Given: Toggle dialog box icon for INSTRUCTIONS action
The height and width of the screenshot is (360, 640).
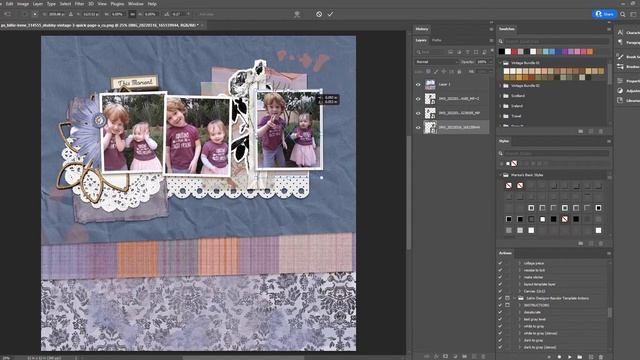Looking at the screenshot, I should pyautogui.click(x=507, y=305).
